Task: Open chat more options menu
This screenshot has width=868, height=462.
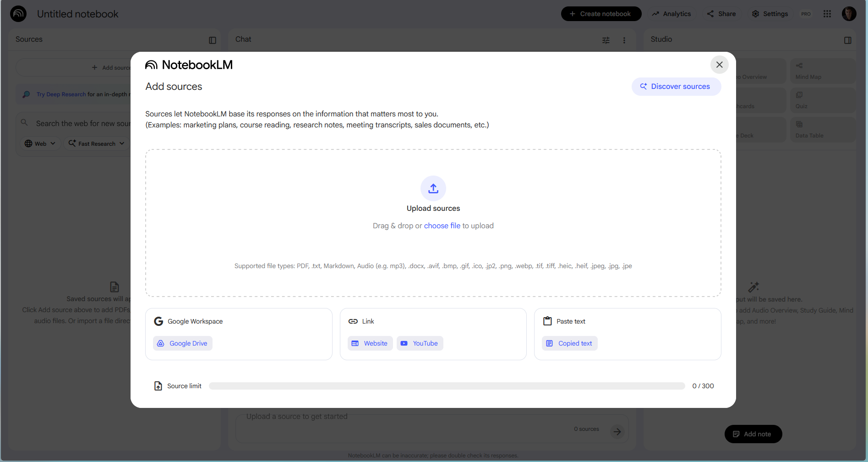Action: point(624,40)
